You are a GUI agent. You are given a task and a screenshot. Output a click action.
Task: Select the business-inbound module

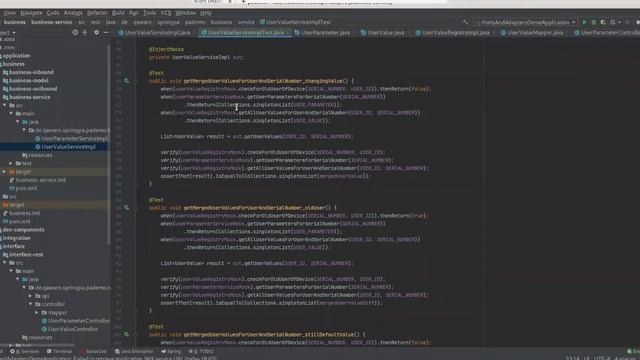tap(28, 72)
